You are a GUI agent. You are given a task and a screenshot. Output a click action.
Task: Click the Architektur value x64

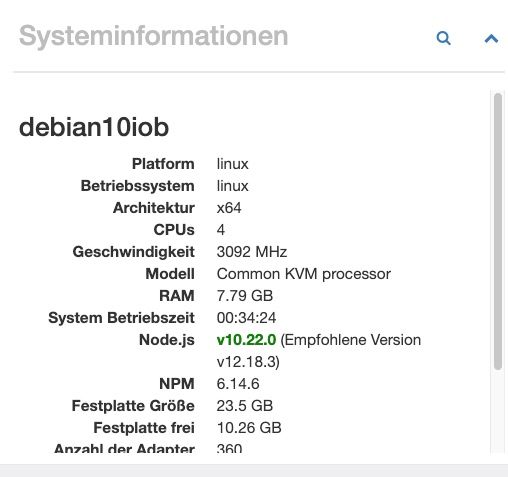point(229,208)
